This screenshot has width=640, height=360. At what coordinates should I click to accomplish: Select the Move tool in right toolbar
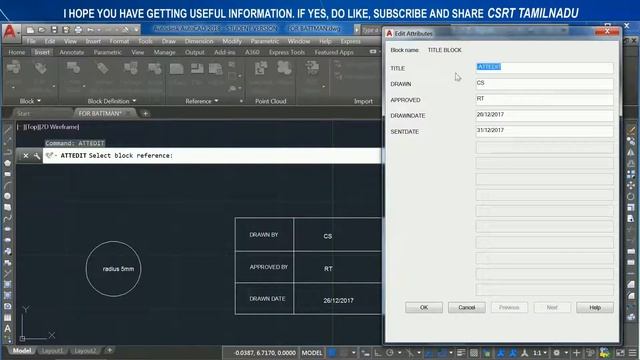coord(631,186)
